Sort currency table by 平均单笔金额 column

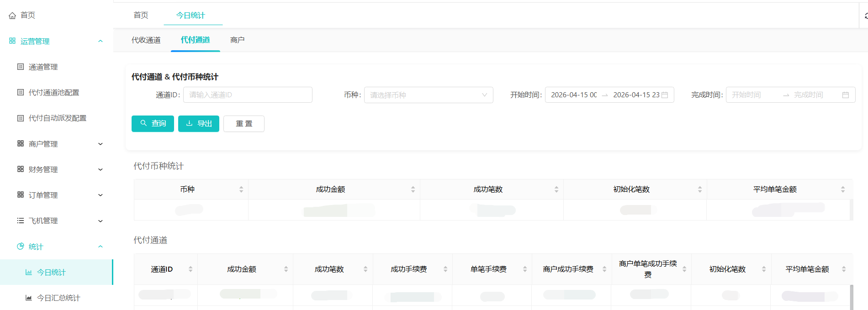tap(843, 189)
